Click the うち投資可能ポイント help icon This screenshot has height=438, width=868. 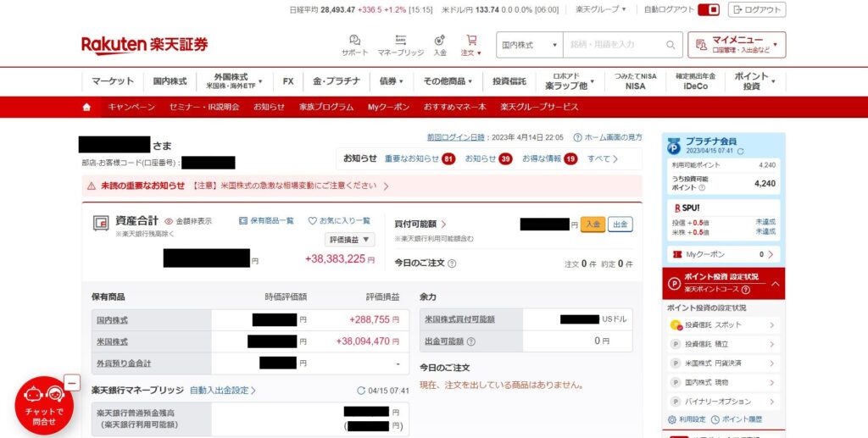[x=702, y=187]
